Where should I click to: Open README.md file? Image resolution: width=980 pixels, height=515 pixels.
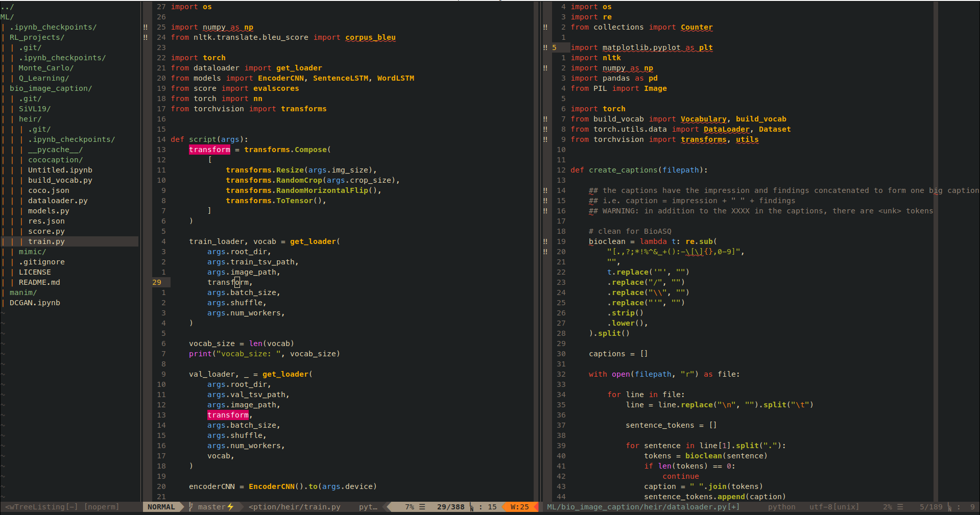[39, 282]
